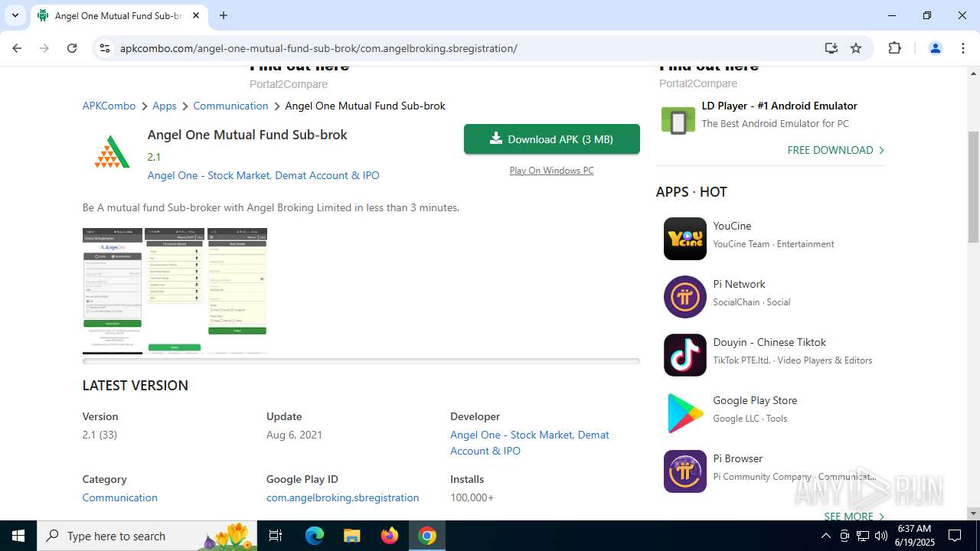Click the YouCine app title

[732, 226]
